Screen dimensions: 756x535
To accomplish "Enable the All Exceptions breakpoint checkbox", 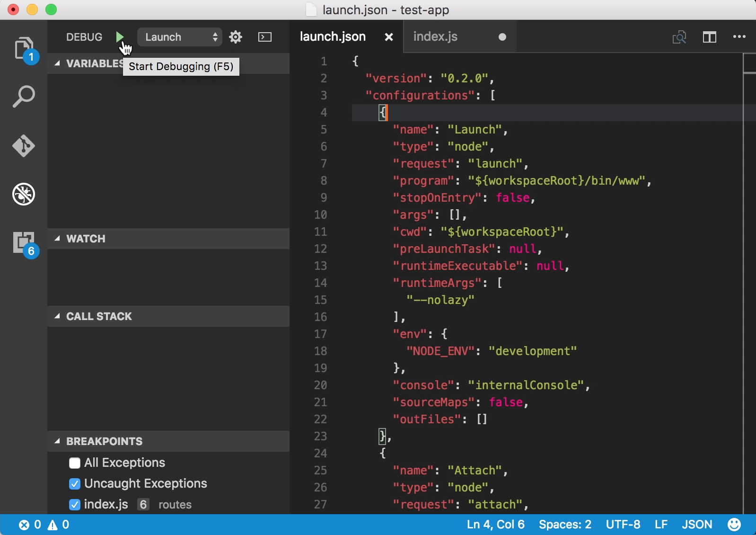I will 75,463.
